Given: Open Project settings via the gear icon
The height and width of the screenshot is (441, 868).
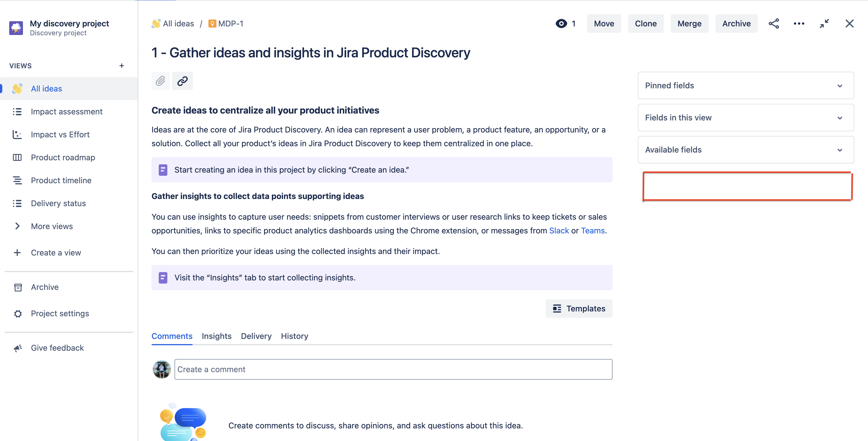Looking at the screenshot, I should click(x=60, y=313).
